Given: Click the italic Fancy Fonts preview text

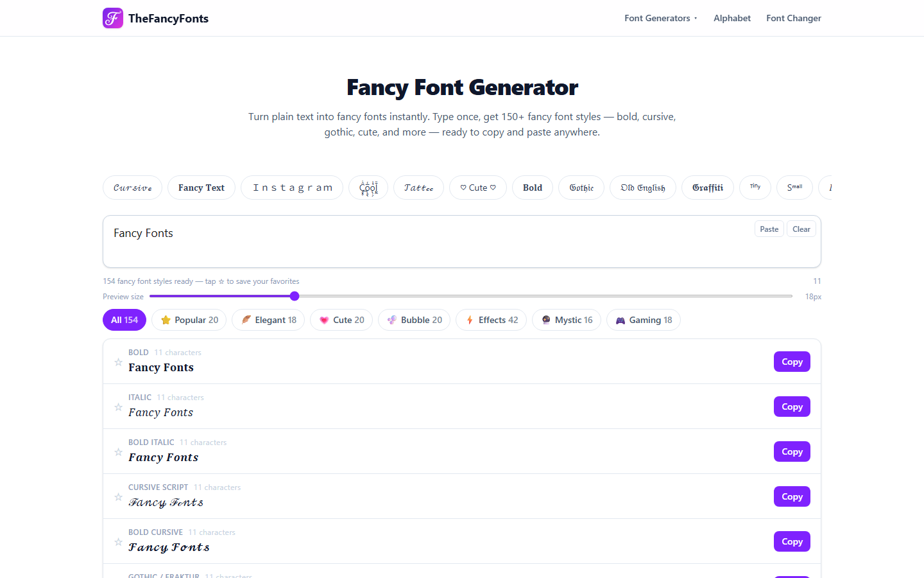Looking at the screenshot, I should pos(160,412).
